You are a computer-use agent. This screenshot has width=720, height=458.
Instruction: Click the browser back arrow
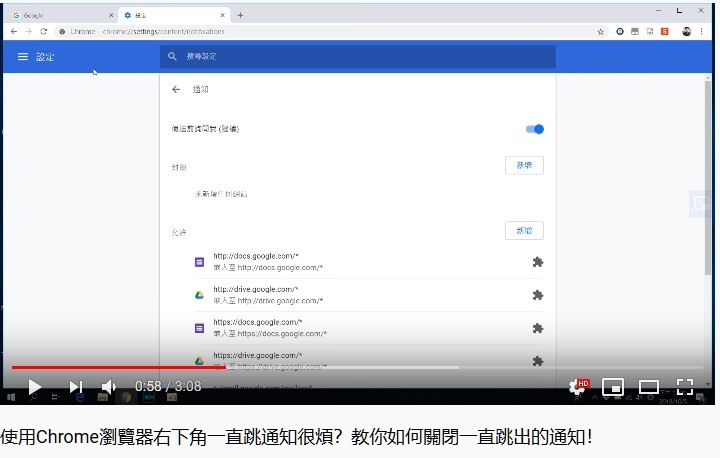14,31
